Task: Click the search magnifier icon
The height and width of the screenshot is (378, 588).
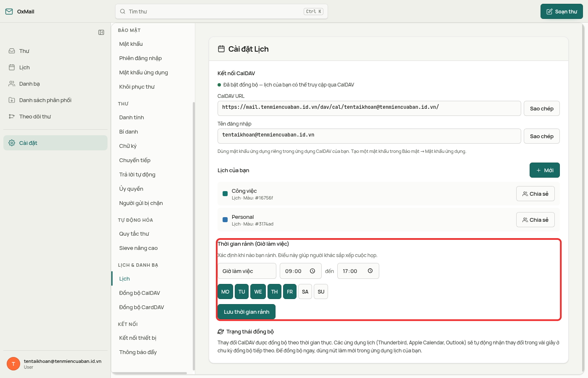Action: (123, 11)
